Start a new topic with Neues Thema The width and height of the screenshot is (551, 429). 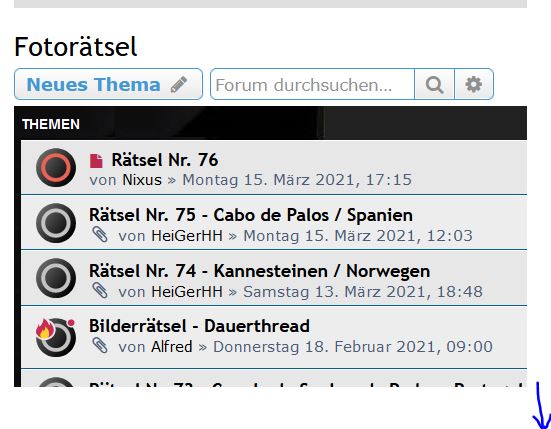tap(109, 84)
